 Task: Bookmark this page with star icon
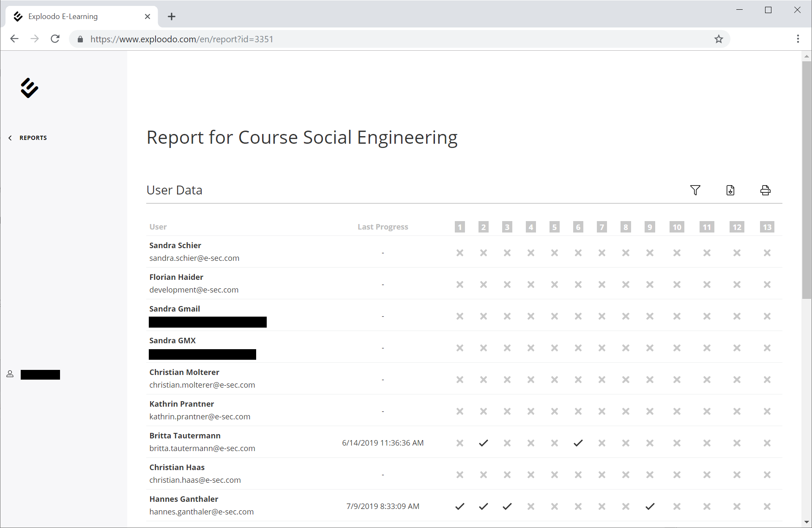click(x=719, y=39)
